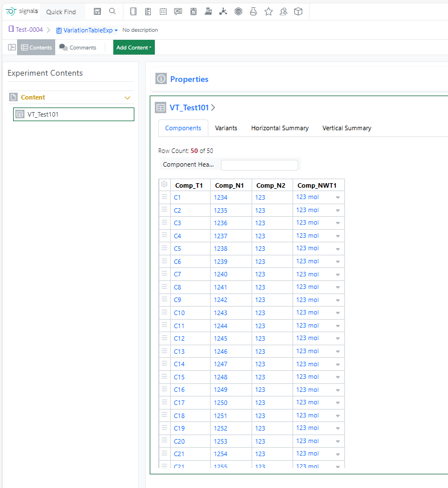448x488 pixels.
Task: Click the Component Header filter input field
Action: (259, 165)
